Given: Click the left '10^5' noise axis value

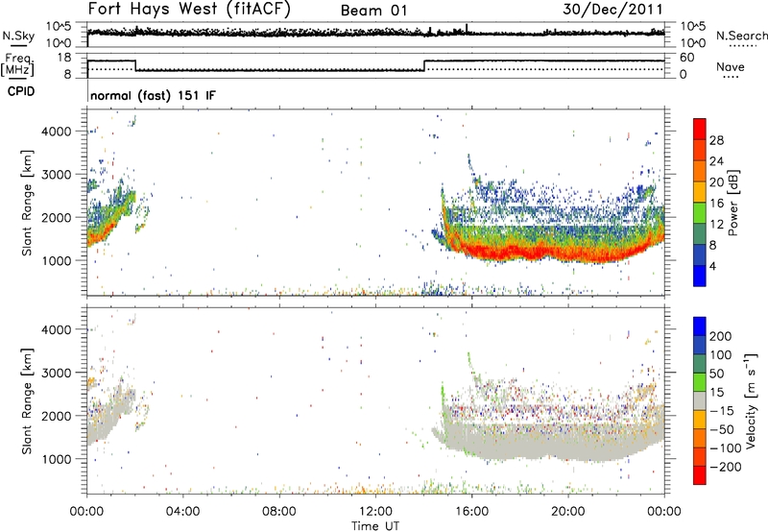Looking at the screenshot, I should (59, 27).
